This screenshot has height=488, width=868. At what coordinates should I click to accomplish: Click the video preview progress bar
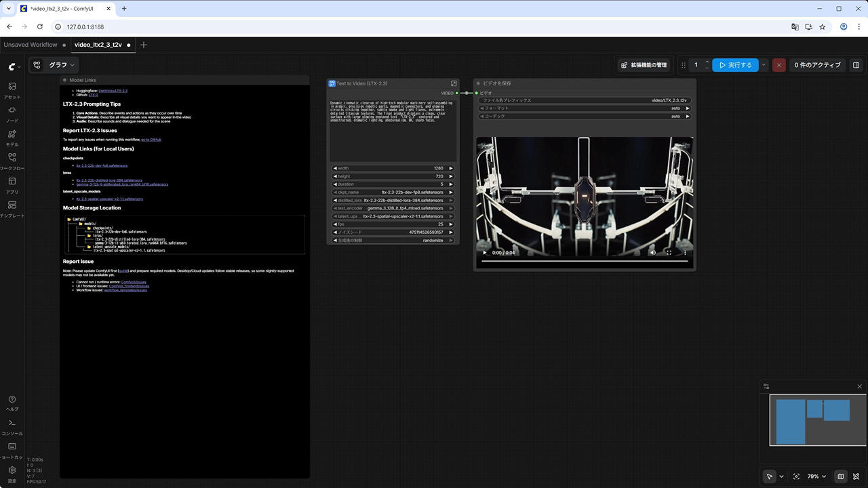[x=584, y=262]
